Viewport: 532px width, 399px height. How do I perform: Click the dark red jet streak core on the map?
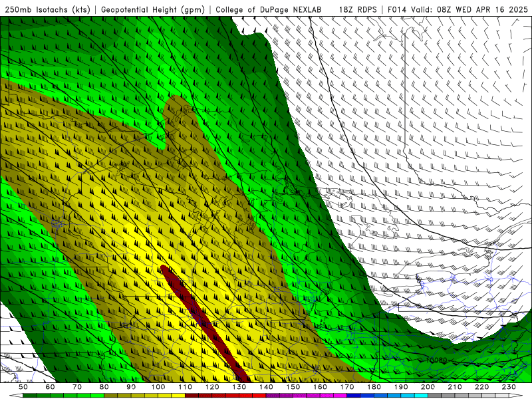click(x=205, y=324)
